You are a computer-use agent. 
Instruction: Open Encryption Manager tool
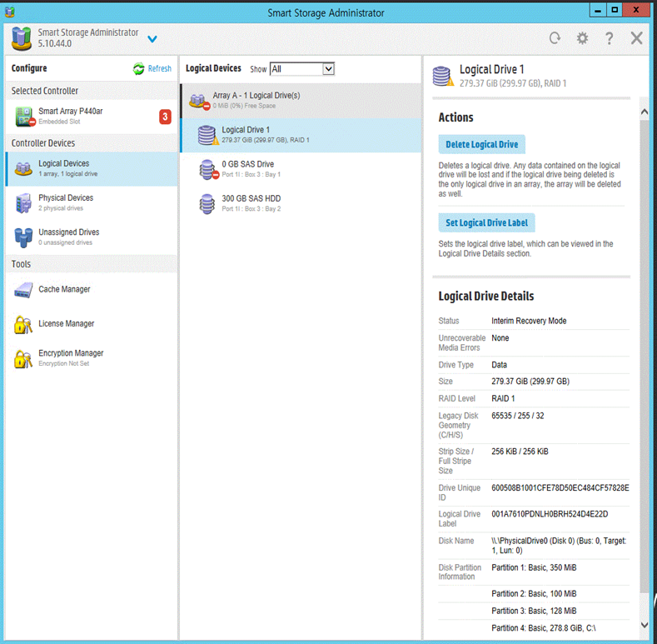click(92, 357)
